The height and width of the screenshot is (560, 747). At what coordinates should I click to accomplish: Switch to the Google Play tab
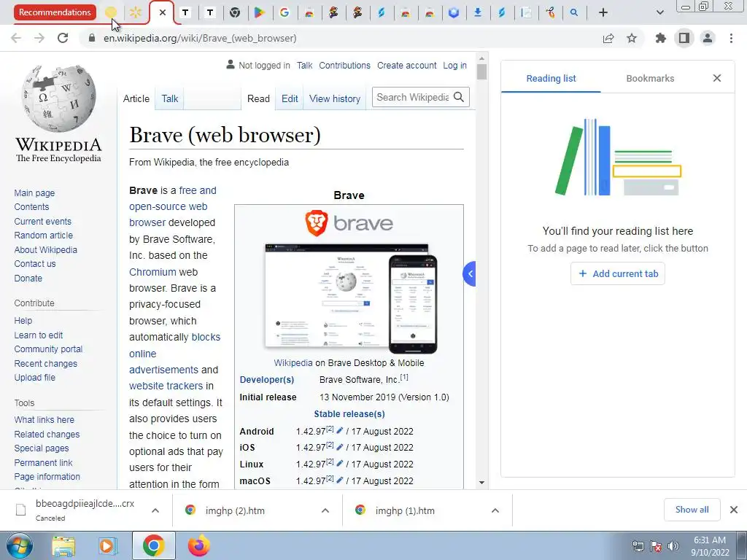click(259, 12)
